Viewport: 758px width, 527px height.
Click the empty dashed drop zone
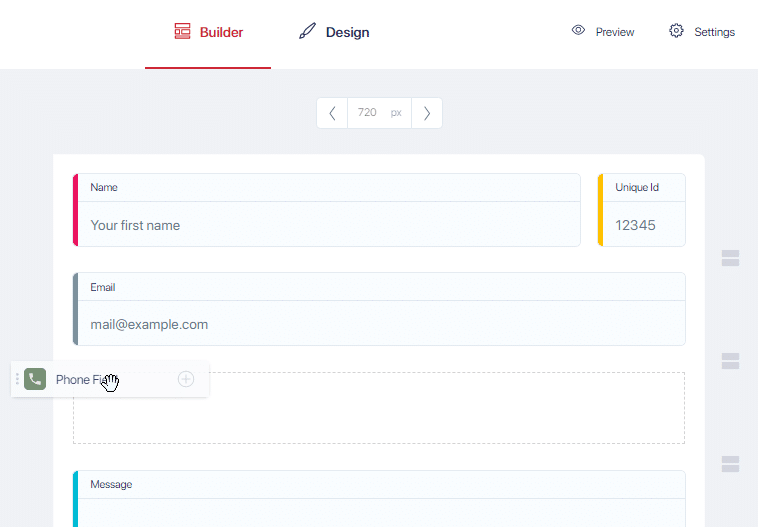[379, 408]
